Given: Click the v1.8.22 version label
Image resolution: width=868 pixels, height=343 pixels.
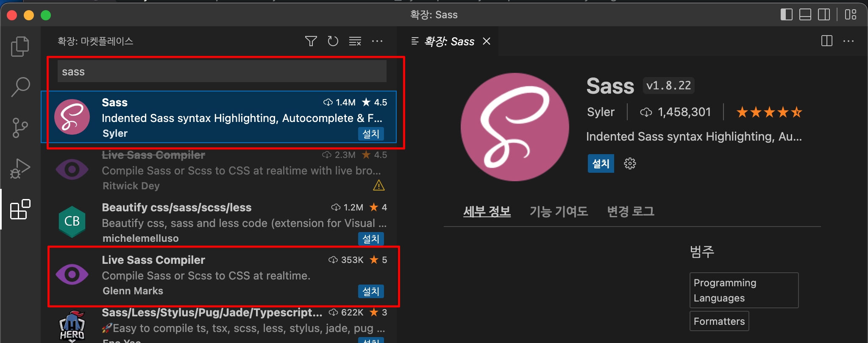Looking at the screenshot, I should pyautogui.click(x=668, y=86).
